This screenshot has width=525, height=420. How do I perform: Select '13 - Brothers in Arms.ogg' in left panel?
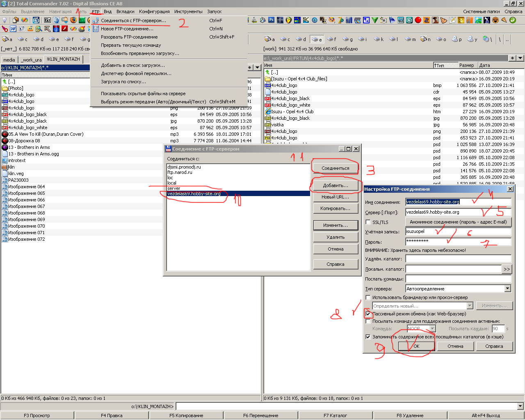pos(34,154)
